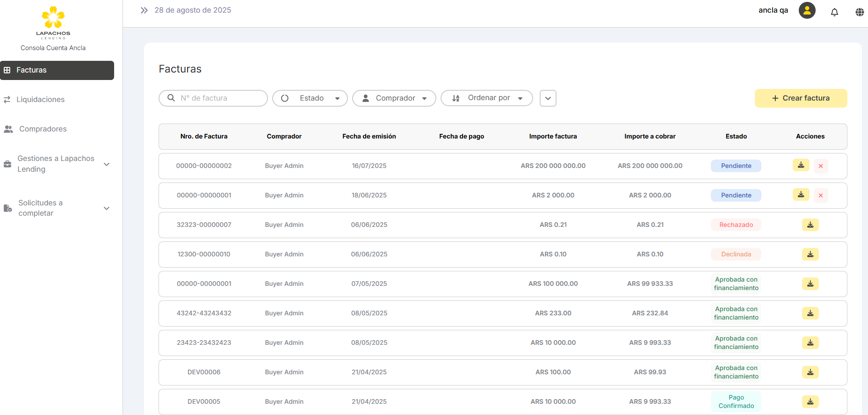Open Compradores section in sidebar

(x=43, y=129)
